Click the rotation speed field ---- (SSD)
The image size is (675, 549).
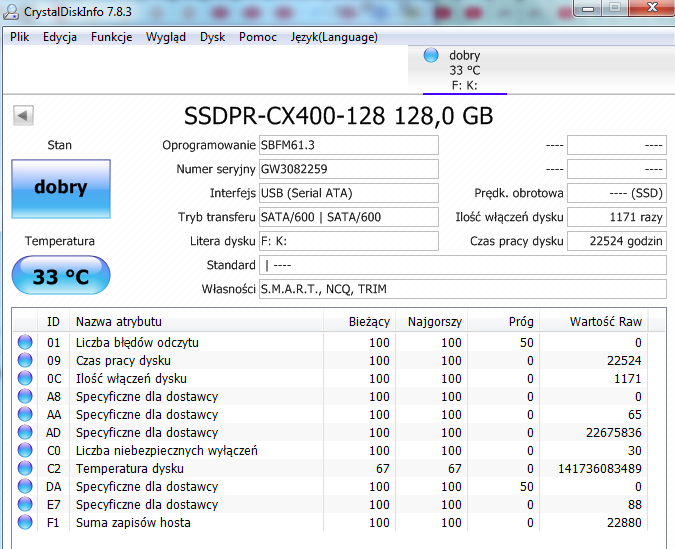tap(617, 193)
